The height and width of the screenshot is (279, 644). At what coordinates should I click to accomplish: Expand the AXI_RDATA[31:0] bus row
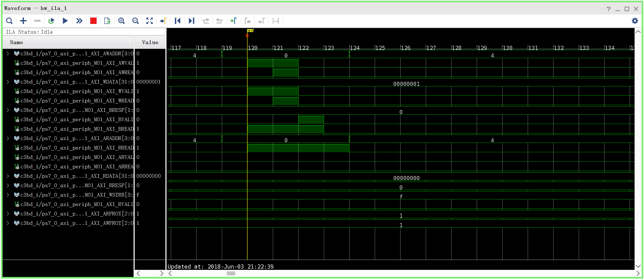coord(8,176)
